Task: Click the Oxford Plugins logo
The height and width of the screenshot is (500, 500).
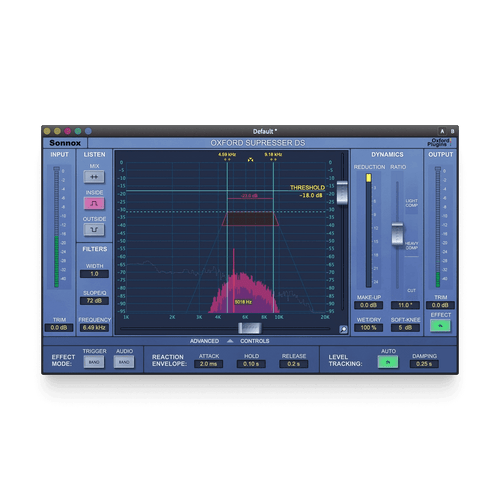Action: click(440, 143)
